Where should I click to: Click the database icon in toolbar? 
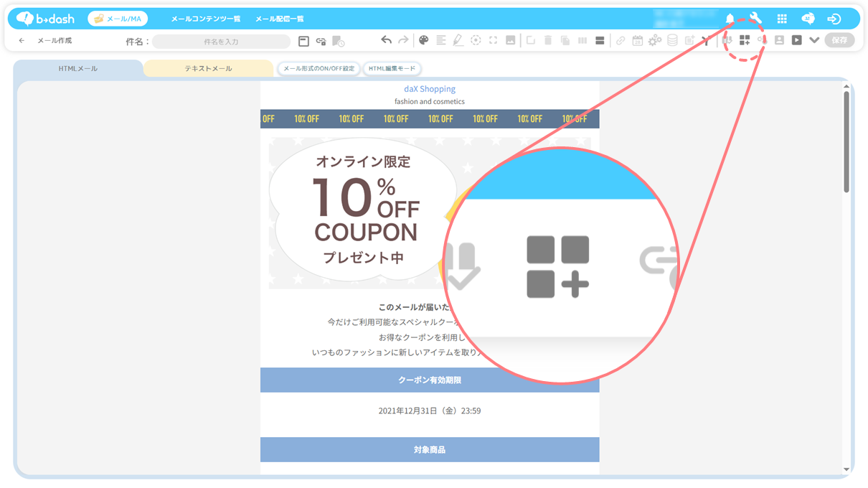click(672, 40)
